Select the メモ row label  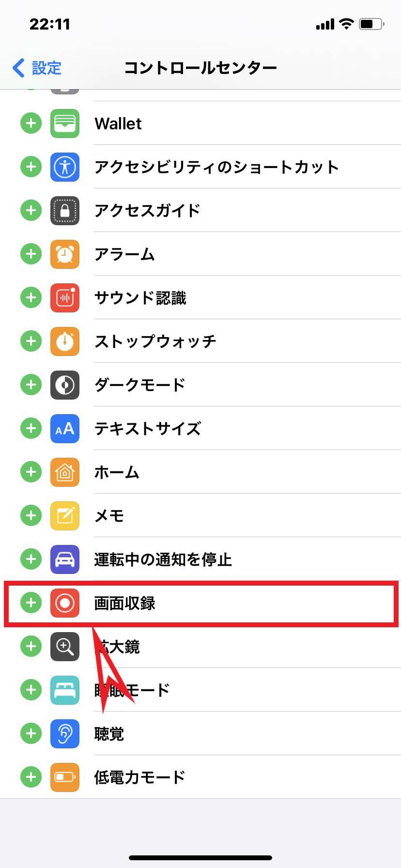(109, 516)
